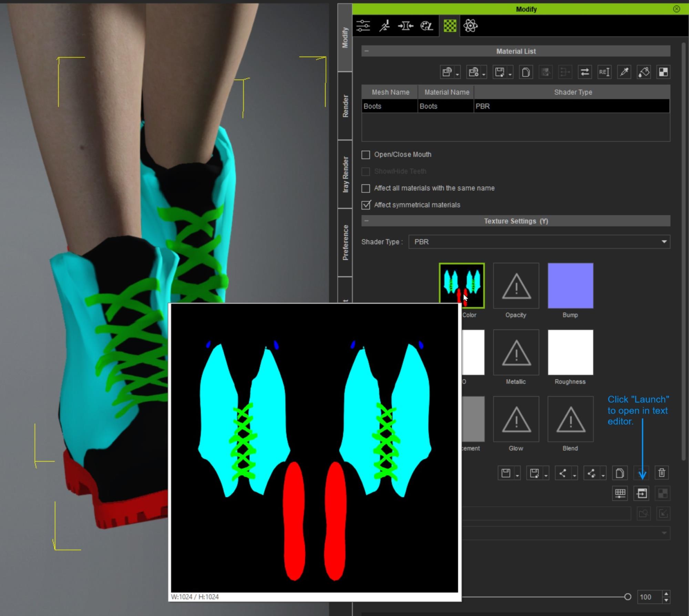Collapse the Material List section
This screenshot has height=616, width=689.
click(367, 51)
